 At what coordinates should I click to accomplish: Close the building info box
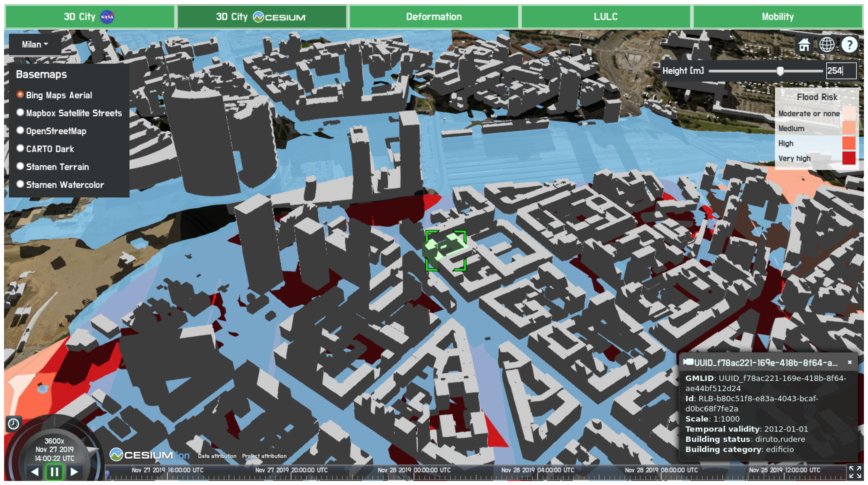coord(849,362)
